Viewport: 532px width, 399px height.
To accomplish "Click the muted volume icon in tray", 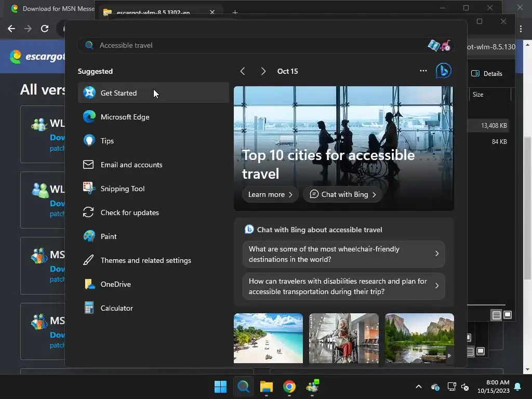I will tap(465, 387).
